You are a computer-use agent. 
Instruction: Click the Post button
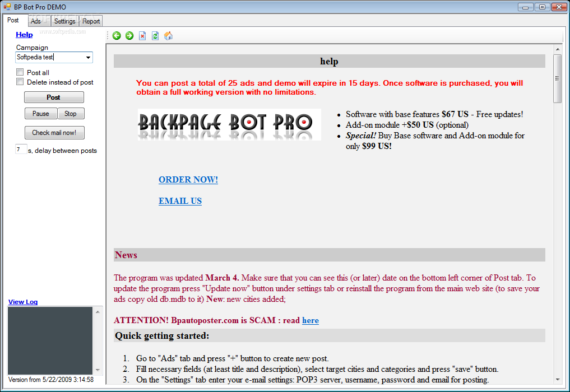tap(54, 97)
